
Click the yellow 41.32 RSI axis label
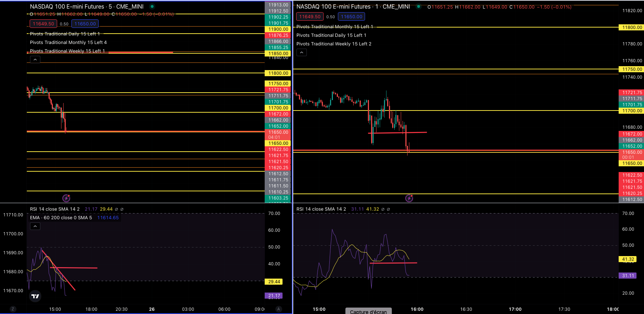coord(628,259)
